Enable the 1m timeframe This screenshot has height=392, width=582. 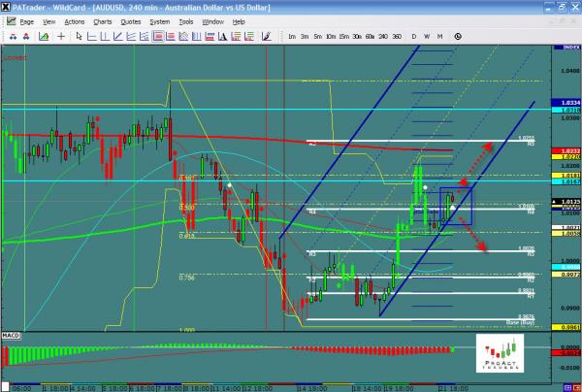pos(292,36)
